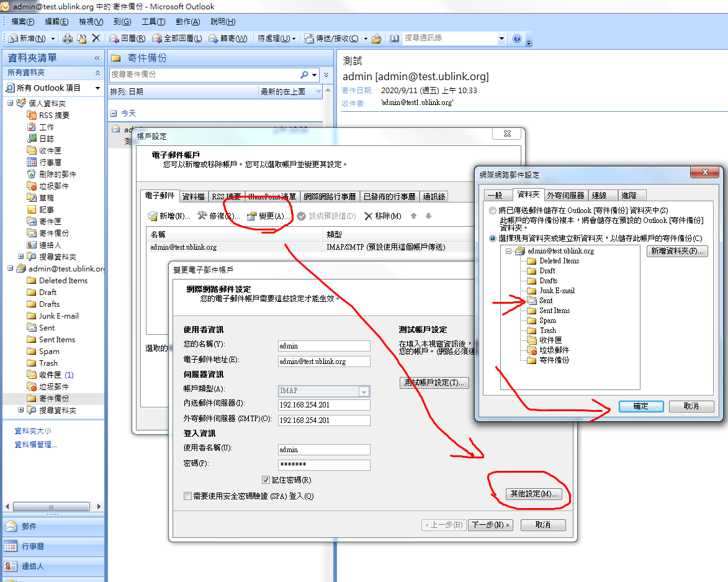Click the incoming mail server input field
728x582 pixels.
tap(324, 405)
